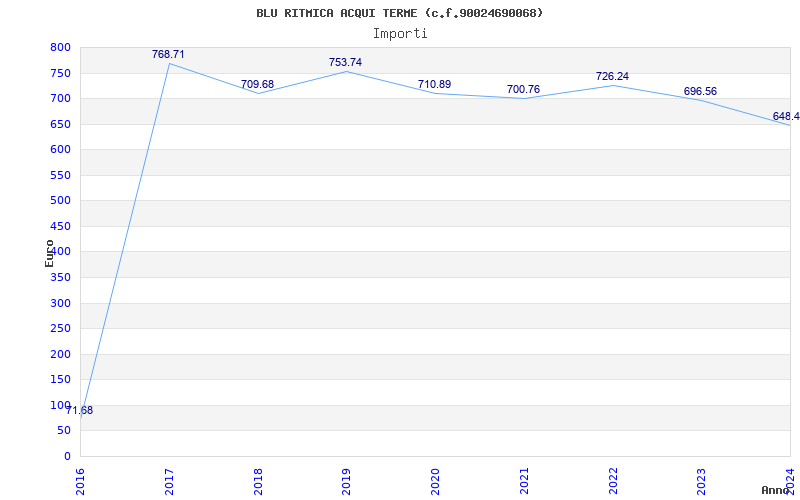
Task: Select the 2017 x-axis year label
Action: (x=169, y=482)
